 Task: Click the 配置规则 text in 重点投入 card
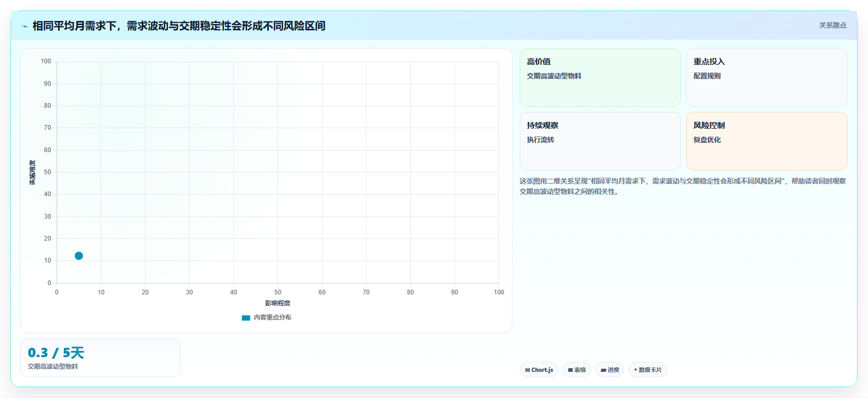707,76
